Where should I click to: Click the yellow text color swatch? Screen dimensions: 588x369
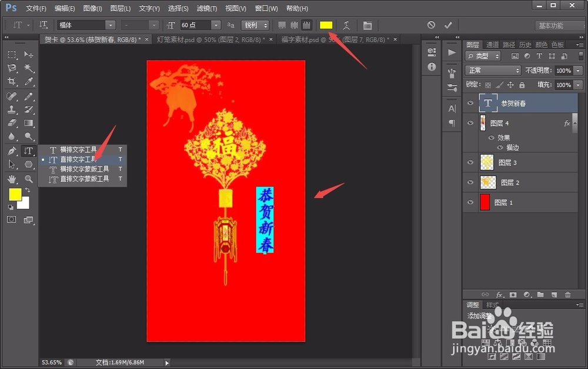[326, 25]
